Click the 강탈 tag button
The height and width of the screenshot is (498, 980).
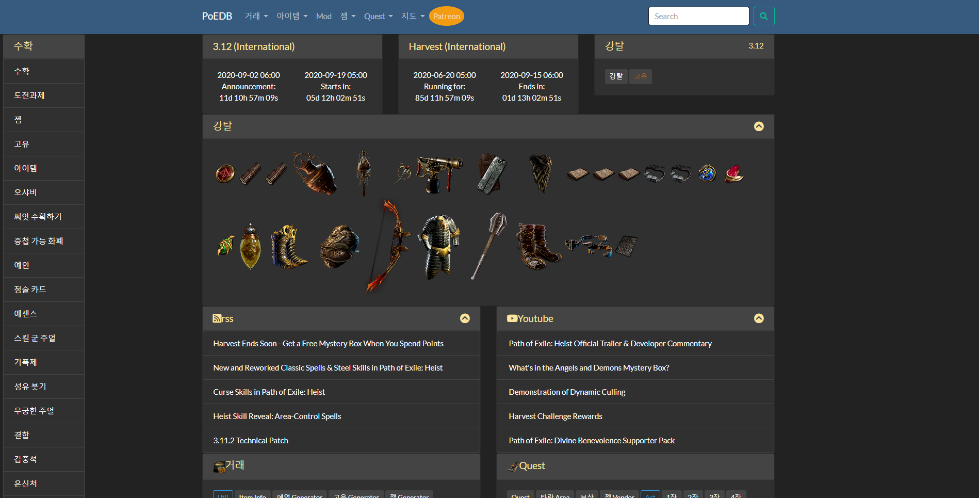(x=616, y=76)
